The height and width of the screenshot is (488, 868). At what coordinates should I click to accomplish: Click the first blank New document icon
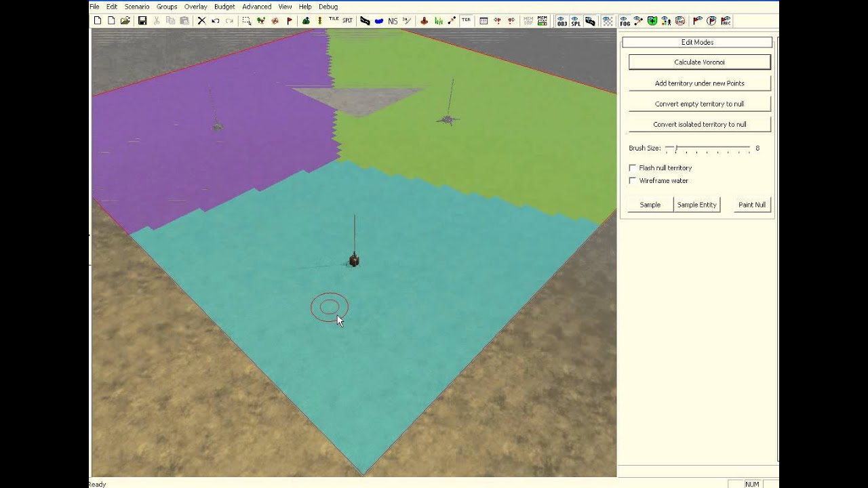pyautogui.click(x=98, y=21)
